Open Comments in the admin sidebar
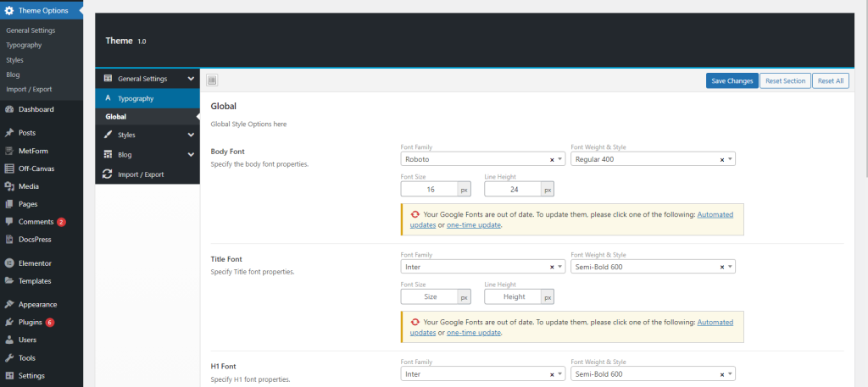Viewport: 868px width, 387px height. [x=36, y=222]
